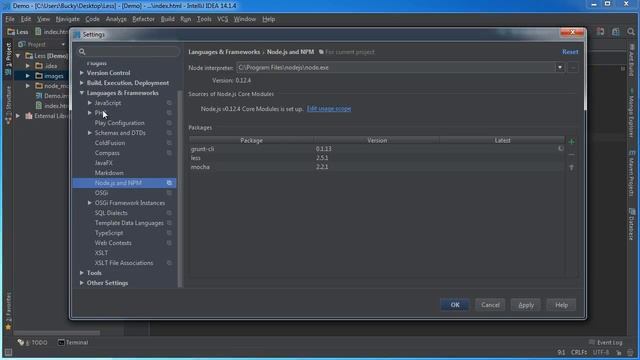Open the Navigate menu
The width and height of the screenshot is (640, 360).
[x=68, y=19]
